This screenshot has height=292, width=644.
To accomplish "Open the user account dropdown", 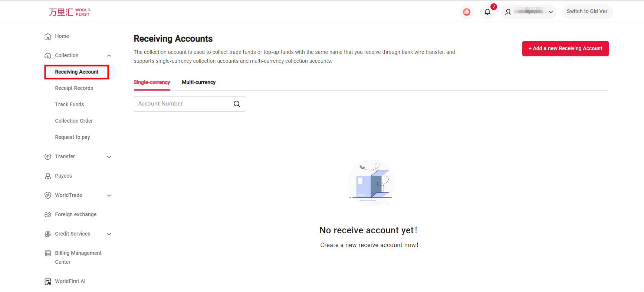I will pos(529,12).
